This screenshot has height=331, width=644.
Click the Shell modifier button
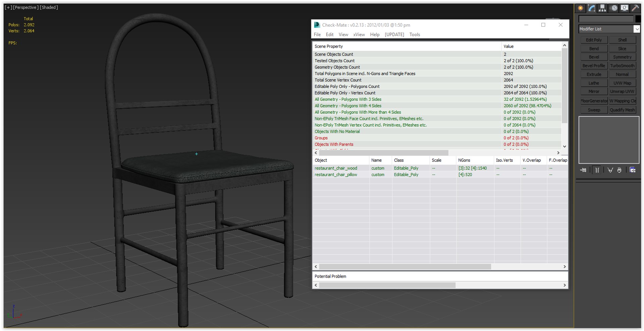click(622, 40)
